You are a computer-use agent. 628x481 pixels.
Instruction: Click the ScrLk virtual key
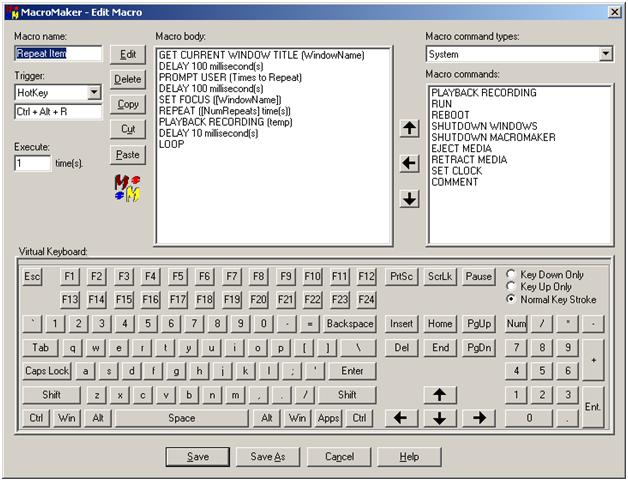[440, 277]
